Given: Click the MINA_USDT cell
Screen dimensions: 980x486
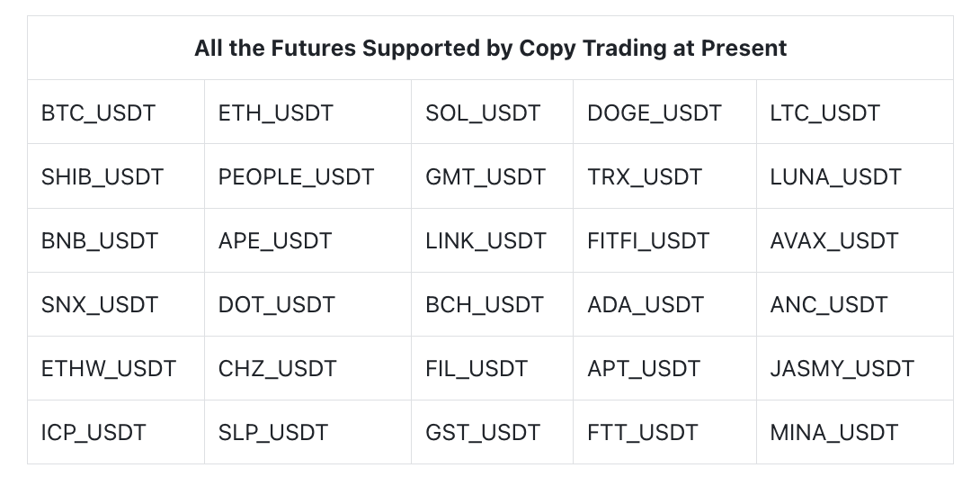Looking at the screenshot, I should point(833,433).
